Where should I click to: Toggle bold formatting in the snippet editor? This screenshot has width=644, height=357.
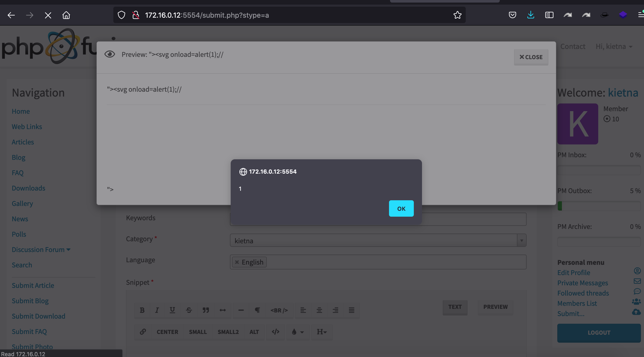[x=142, y=310]
